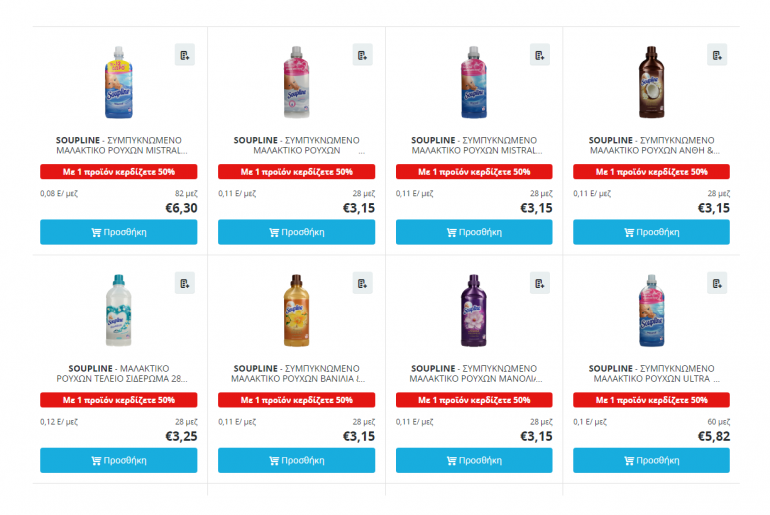770x515 pixels.
Task: Click 50% promo banner on magnolia product
Action: 473,400
